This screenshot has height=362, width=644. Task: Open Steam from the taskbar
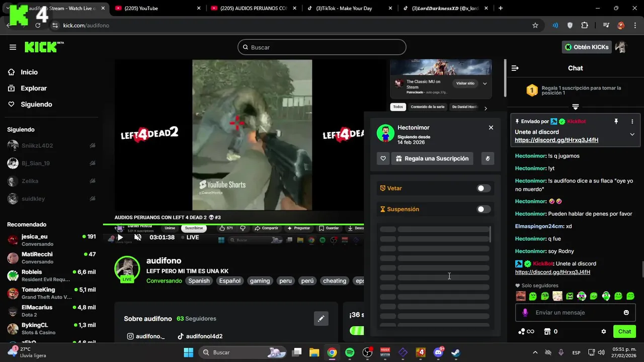[455, 352]
